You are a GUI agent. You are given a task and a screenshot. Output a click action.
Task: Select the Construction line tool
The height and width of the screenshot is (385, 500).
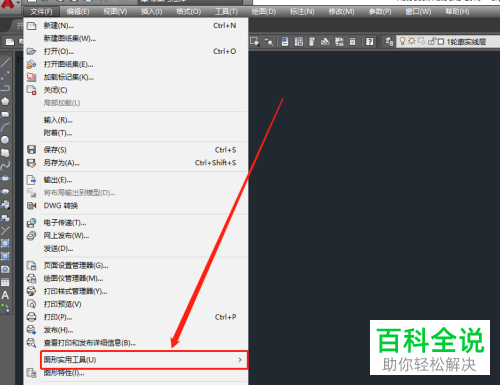coord(5,76)
